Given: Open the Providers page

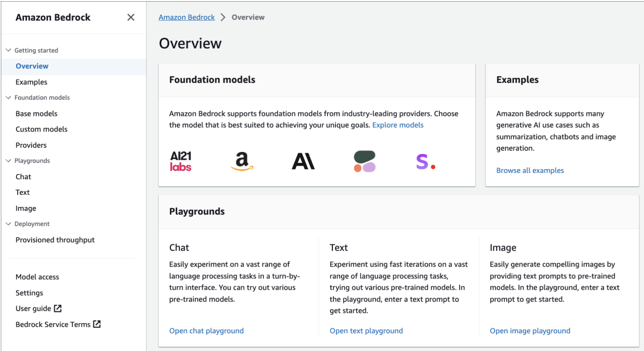Looking at the screenshot, I should 31,145.
